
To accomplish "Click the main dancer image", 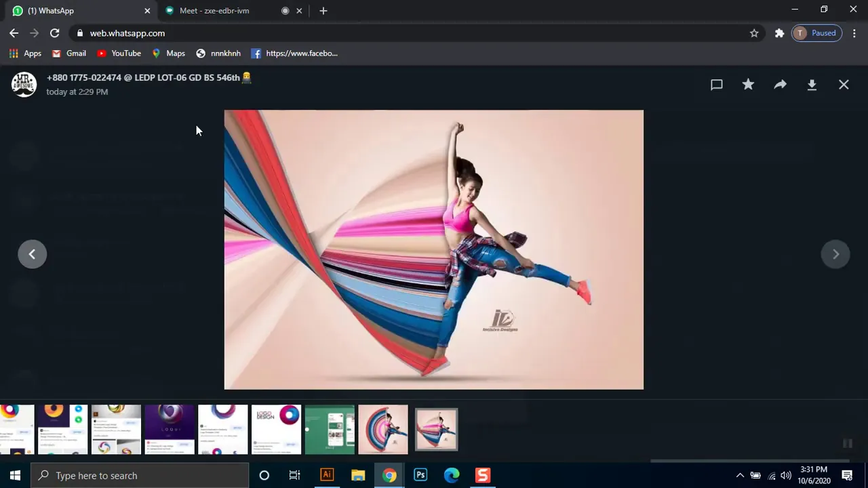I will click(434, 249).
